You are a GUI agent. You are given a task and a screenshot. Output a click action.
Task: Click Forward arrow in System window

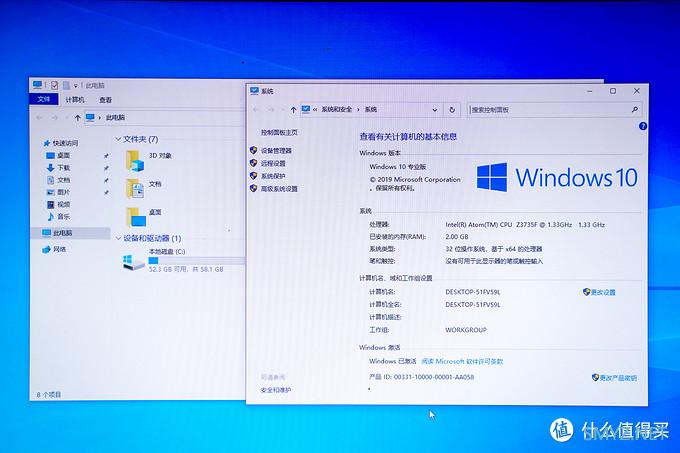click(271, 110)
